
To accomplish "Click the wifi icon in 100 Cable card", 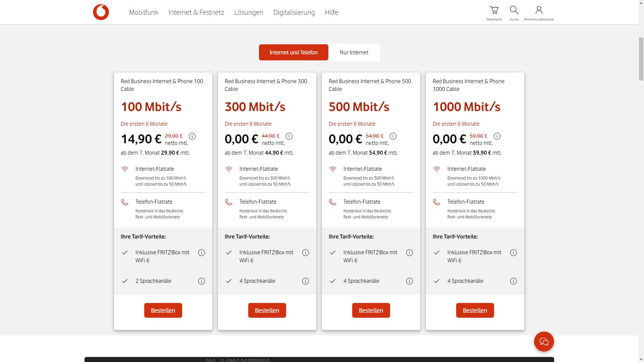I will pyautogui.click(x=125, y=169).
